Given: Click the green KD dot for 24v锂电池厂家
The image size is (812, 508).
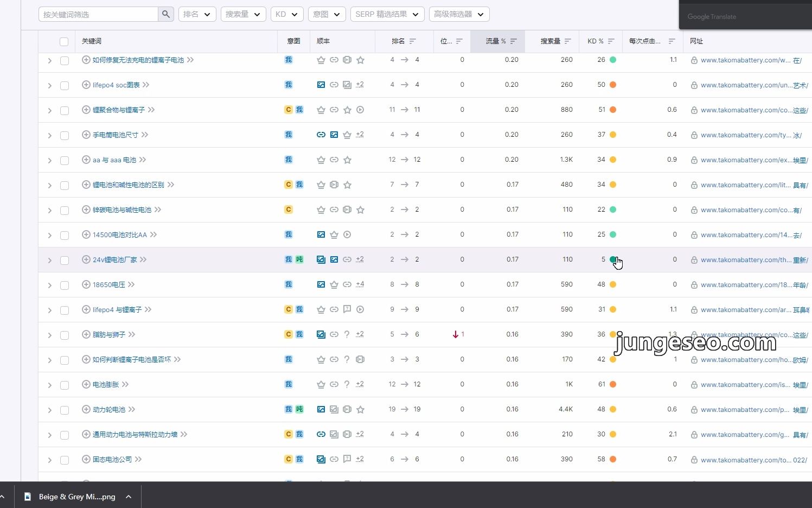Looking at the screenshot, I should point(613,259).
